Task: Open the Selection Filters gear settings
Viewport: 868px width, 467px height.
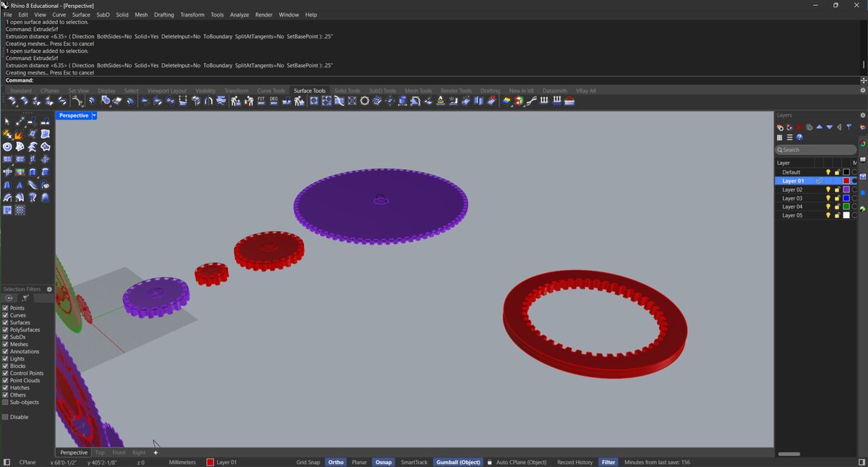Action: coord(50,289)
